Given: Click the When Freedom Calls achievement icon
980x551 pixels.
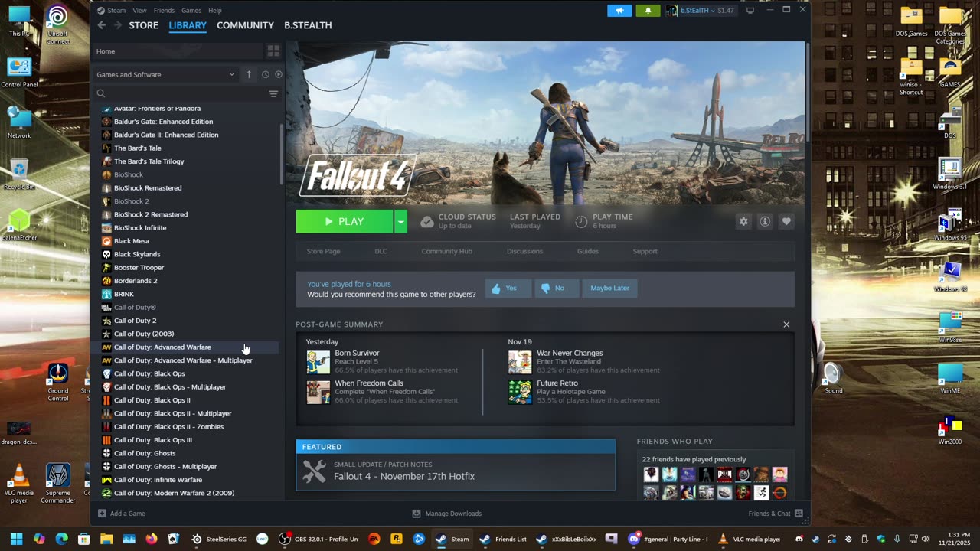Looking at the screenshot, I should tap(318, 392).
